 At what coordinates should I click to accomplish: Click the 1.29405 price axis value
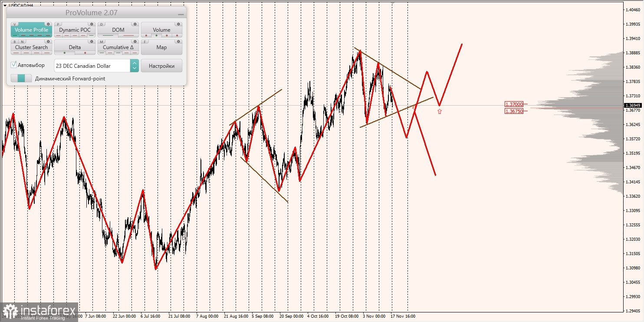[x=633, y=311]
